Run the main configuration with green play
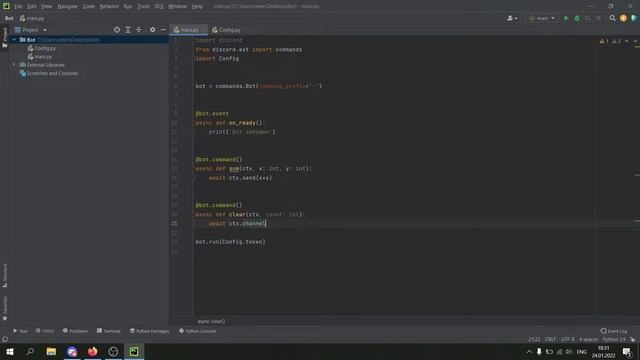 (566, 18)
